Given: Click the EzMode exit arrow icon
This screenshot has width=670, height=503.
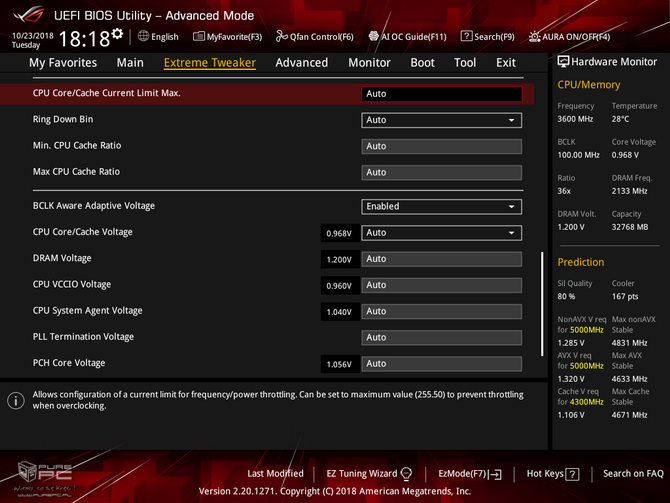Looking at the screenshot, I should coord(496,474).
